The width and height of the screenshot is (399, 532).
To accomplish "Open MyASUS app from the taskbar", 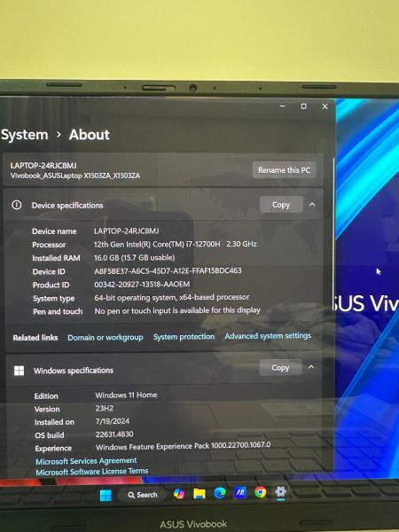I will 240,492.
